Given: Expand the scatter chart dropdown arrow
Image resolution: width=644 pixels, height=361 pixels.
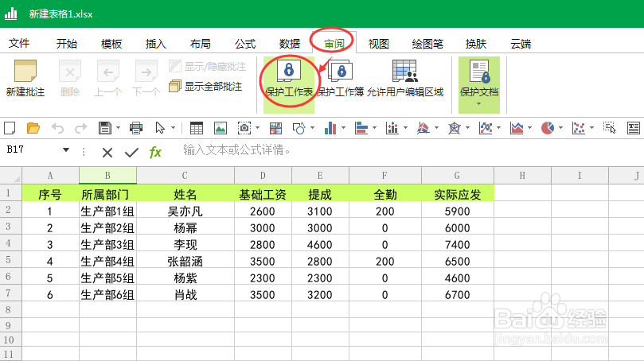Looking at the screenshot, I should [591, 128].
